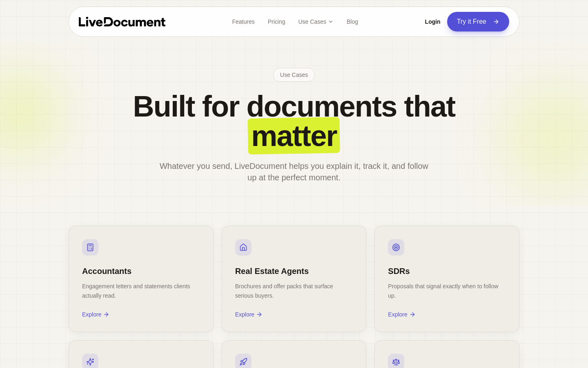588x368 pixels.
Task: Open the Blog link in navigation
Action: (352, 22)
